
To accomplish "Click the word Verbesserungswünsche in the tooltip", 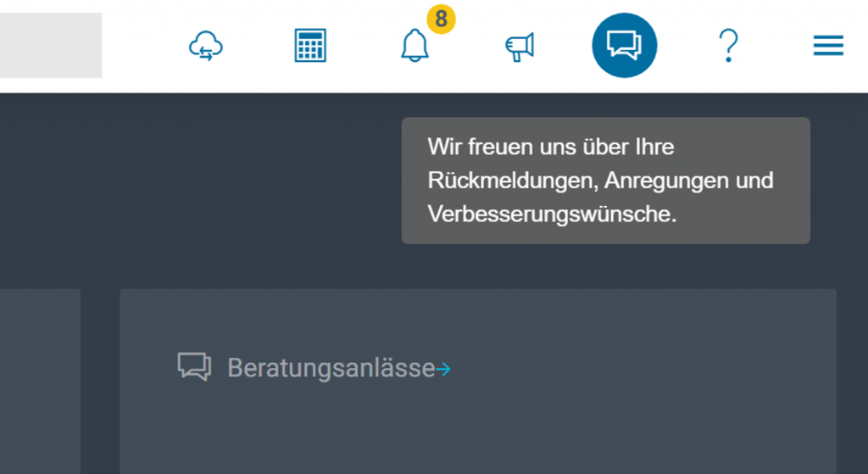I will pyautogui.click(x=551, y=215).
